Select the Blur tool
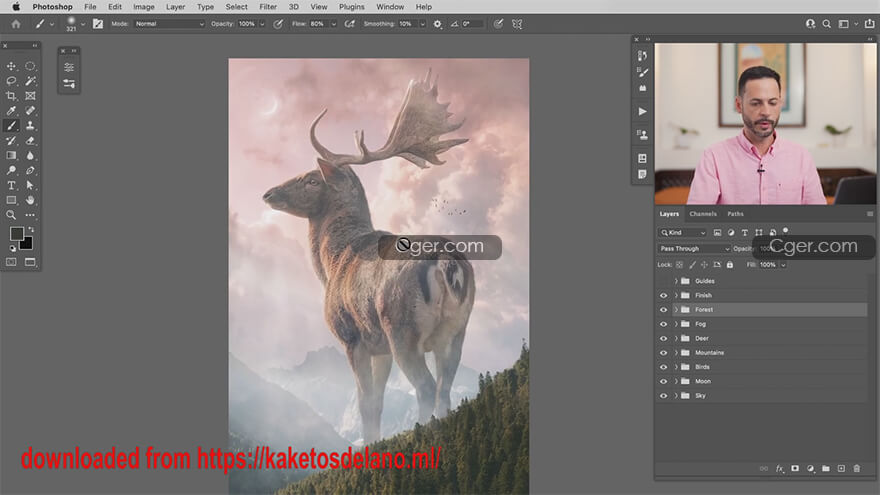This screenshot has width=880, height=495. (x=30, y=155)
